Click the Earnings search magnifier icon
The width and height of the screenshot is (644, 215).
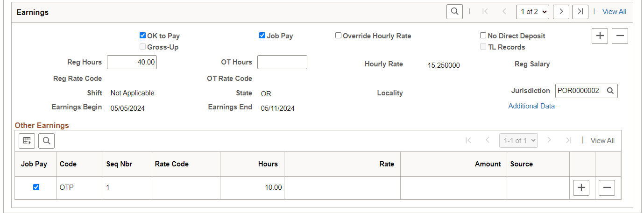click(454, 12)
